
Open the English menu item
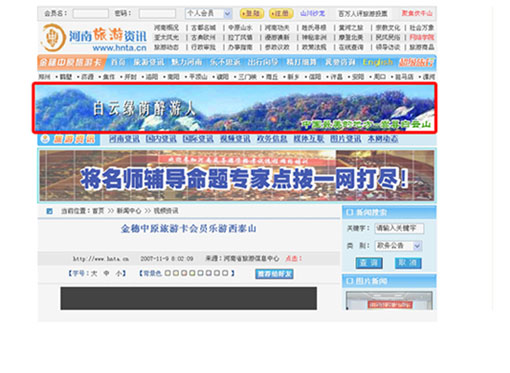click(378, 62)
